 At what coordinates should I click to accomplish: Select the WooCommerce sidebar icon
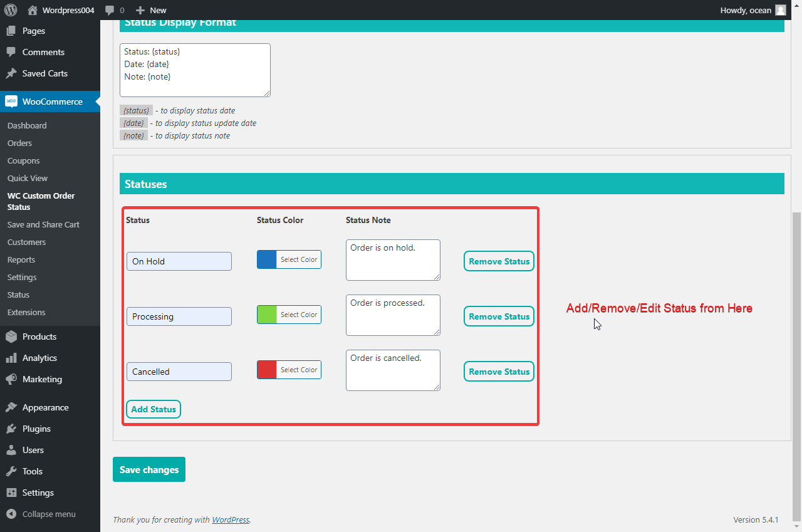(13, 101)
